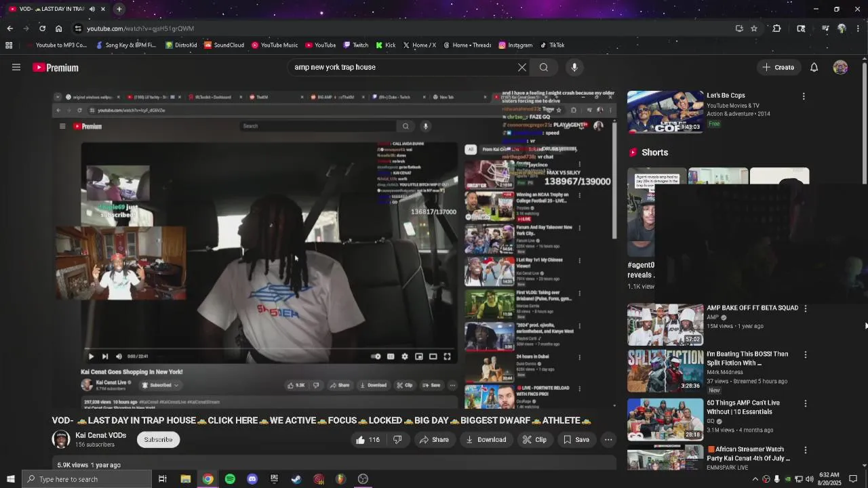The width and height of the screenshot is (868, 488).
Task: Create a Clip of video
Action: tap(534, 440)
